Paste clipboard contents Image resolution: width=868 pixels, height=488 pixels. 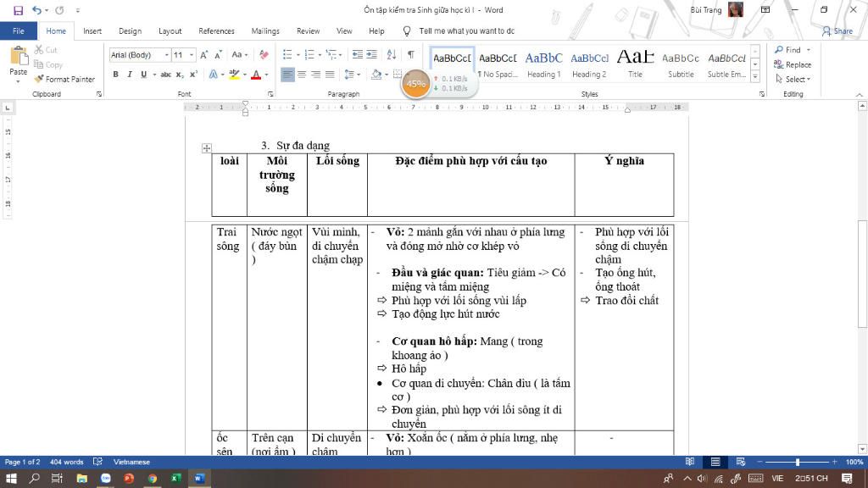(x=19, y=64)
